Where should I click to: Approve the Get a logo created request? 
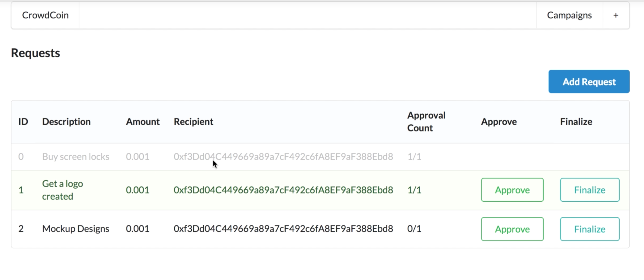(x=512, y=190)
